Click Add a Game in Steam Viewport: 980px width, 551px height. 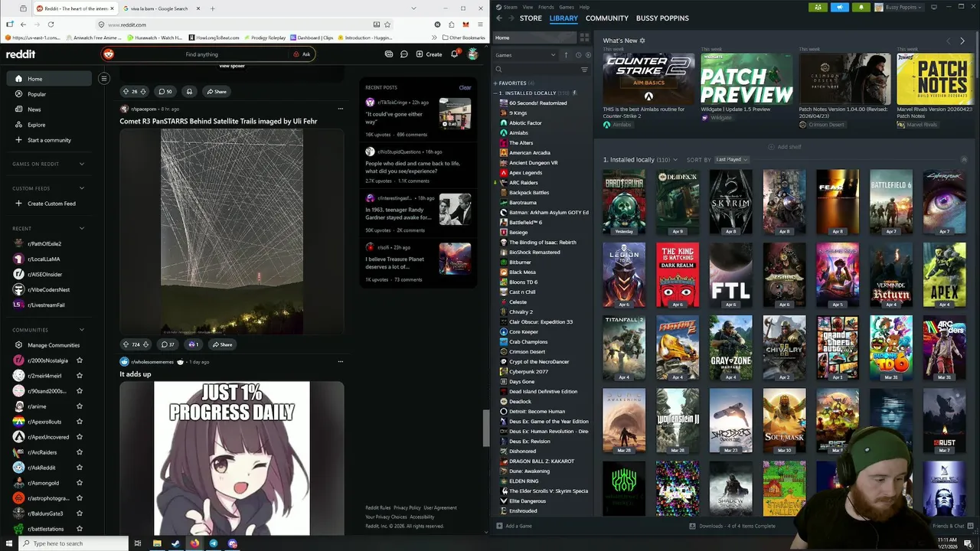pos(514,526)
